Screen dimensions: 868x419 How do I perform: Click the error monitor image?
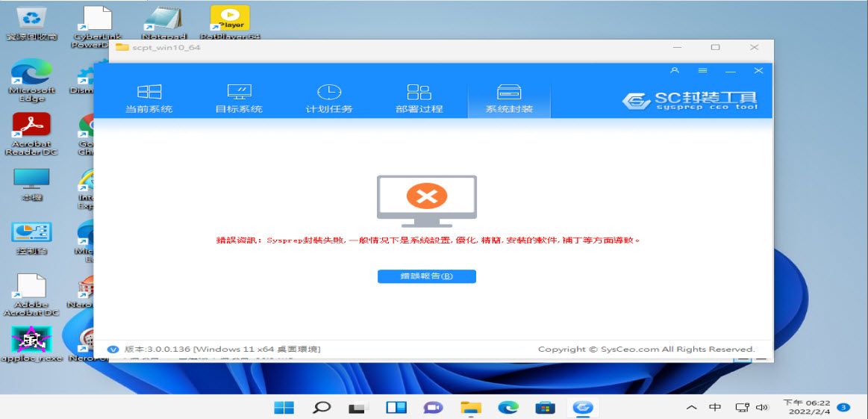point(427,201)
